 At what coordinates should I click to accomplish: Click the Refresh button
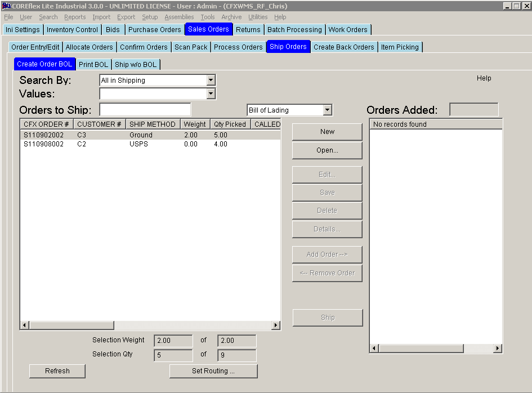(x=57, y=371)
